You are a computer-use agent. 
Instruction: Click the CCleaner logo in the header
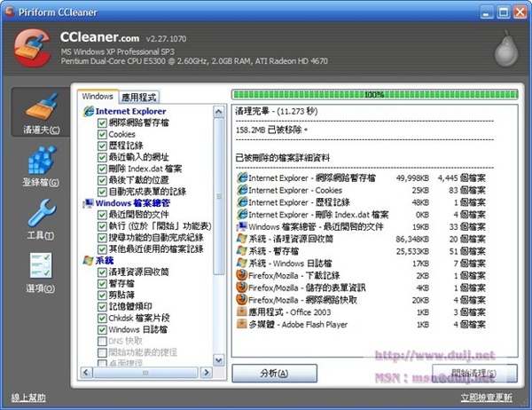coord(32,48)
